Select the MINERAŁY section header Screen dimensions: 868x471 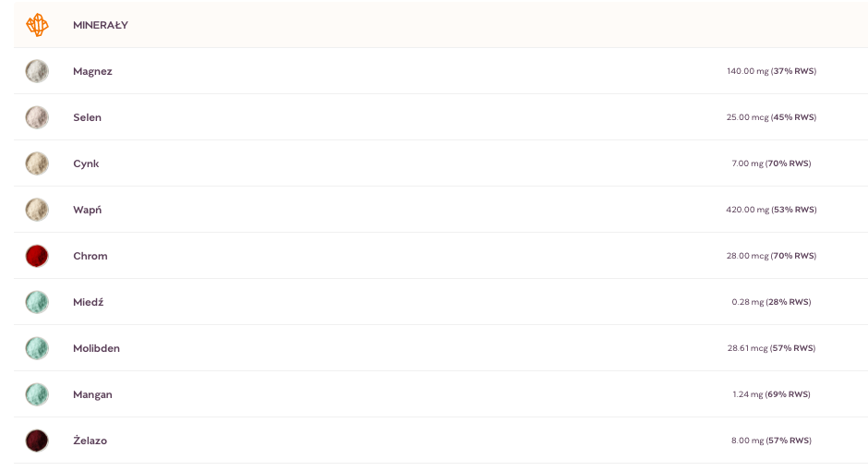[x=101, y=25]
